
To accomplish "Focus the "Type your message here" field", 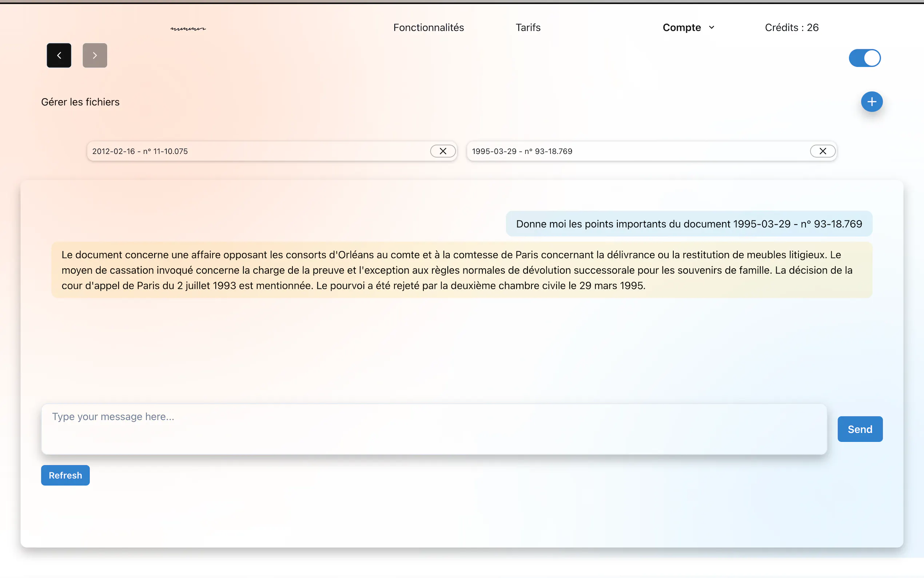I will [434, 429].
